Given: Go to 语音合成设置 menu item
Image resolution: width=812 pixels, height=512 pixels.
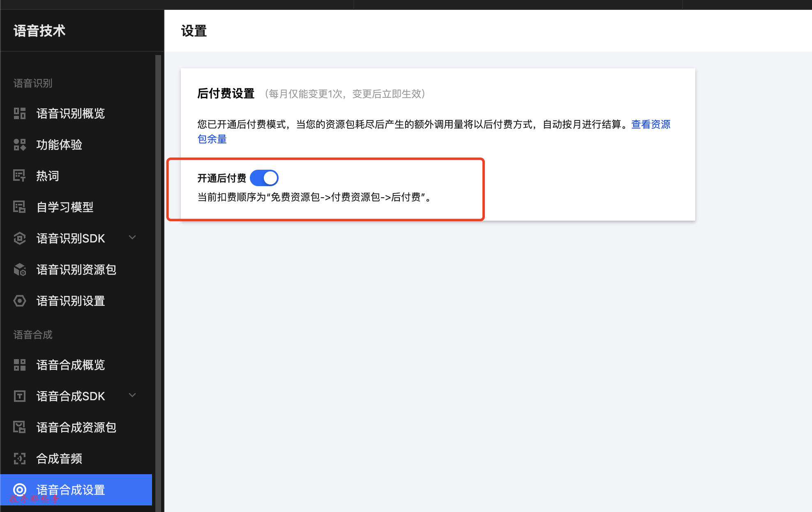Looking at the screenshot, I should tap(71, 490).
